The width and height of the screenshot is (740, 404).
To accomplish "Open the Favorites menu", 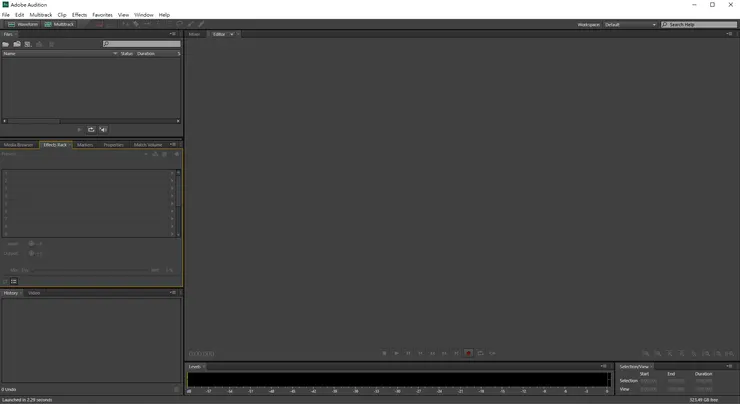I will [x=102, y=15].
